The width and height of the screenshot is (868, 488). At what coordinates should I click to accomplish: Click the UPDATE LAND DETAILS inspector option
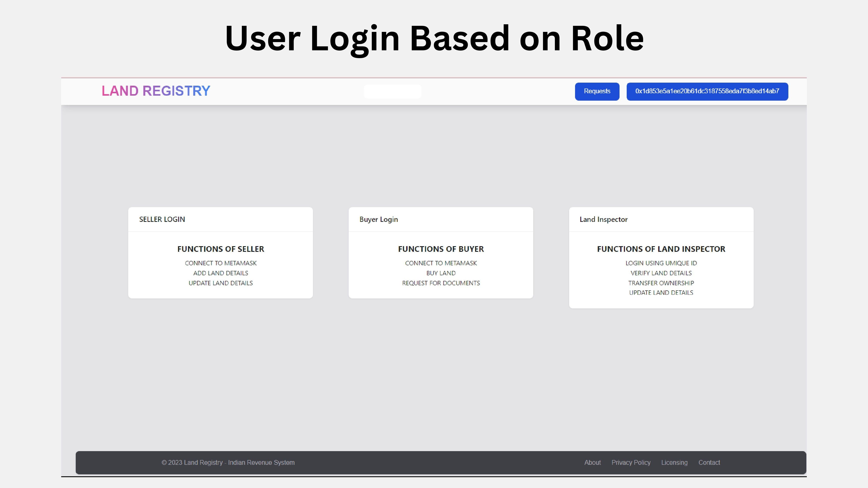pos(661,293)
